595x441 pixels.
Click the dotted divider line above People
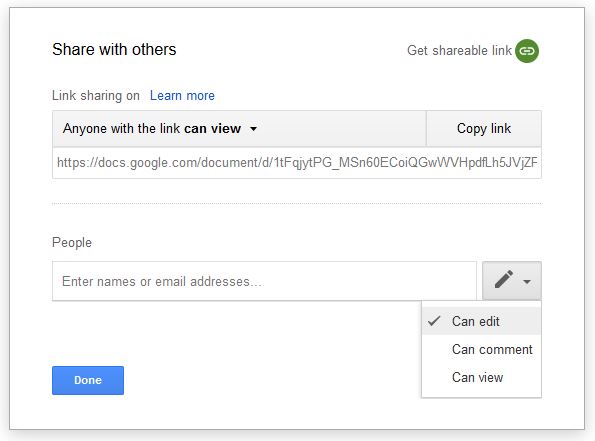(297, 204)
